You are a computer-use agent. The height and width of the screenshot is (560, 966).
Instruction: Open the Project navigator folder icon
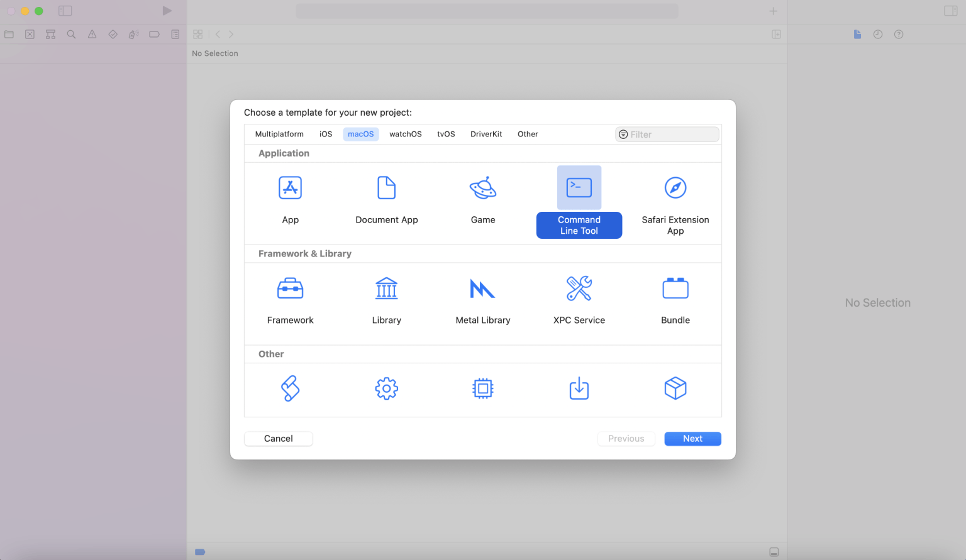9,35
